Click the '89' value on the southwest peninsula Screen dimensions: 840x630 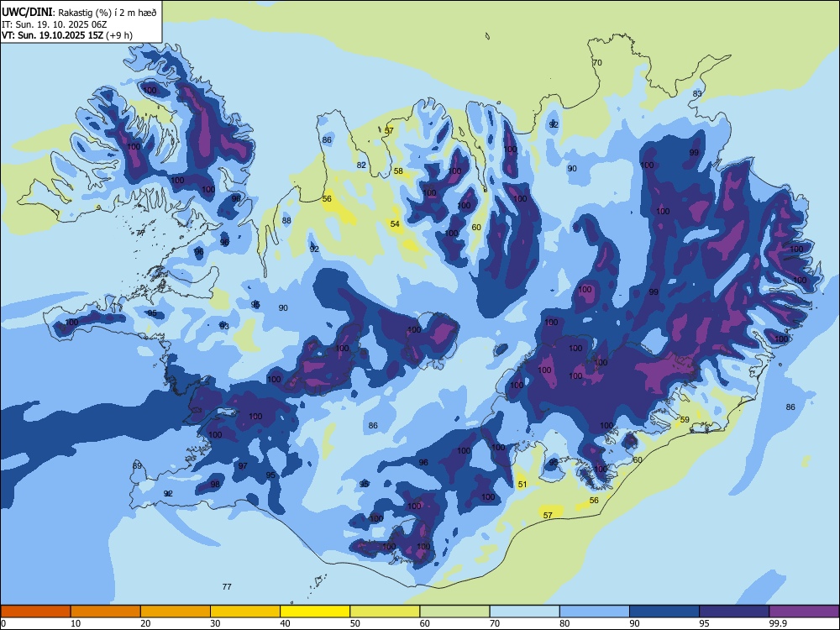coord(137,465)
